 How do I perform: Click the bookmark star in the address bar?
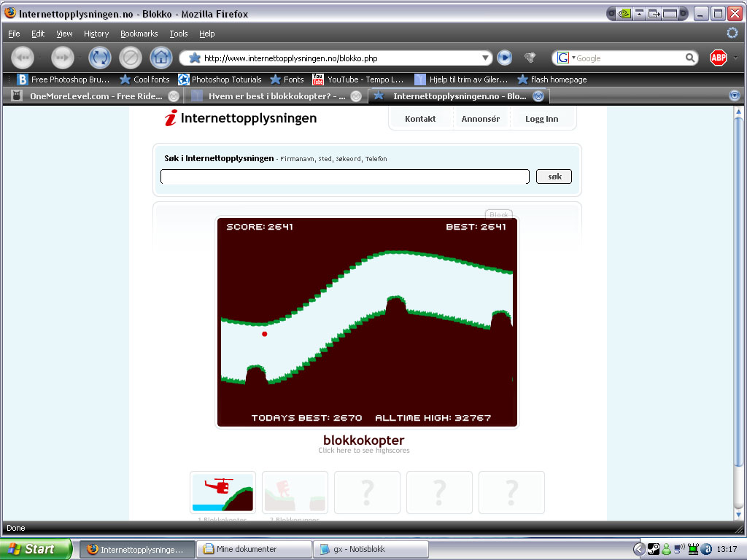[194, 58]
